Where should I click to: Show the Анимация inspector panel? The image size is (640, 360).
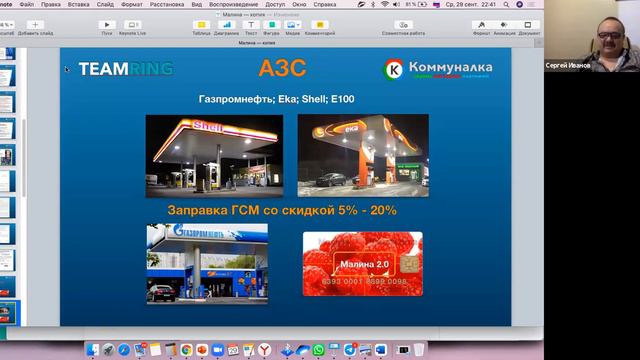(504, 25)
